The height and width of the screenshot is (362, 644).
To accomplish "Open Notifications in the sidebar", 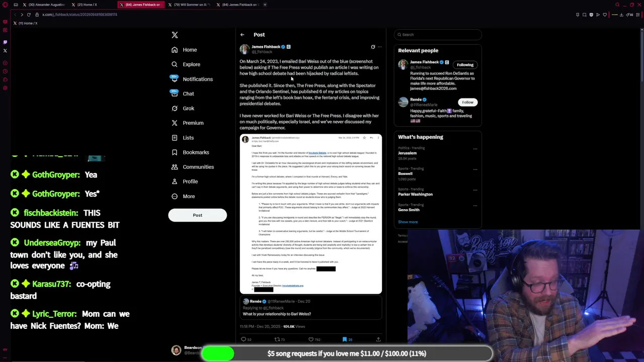I will tap(191, 79).
